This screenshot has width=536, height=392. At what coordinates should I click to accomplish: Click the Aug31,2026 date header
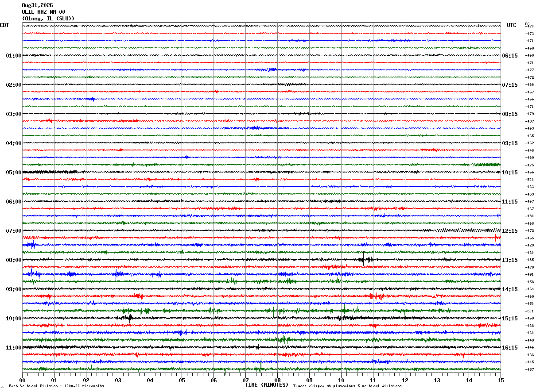click(x=37, y=5)
